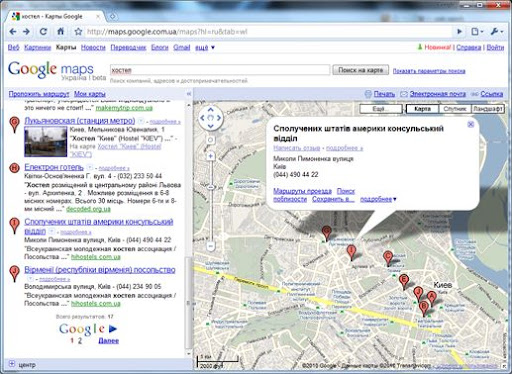Open 'Показать параметры поиска' link
512x374 pixels.
pos(429,71)
